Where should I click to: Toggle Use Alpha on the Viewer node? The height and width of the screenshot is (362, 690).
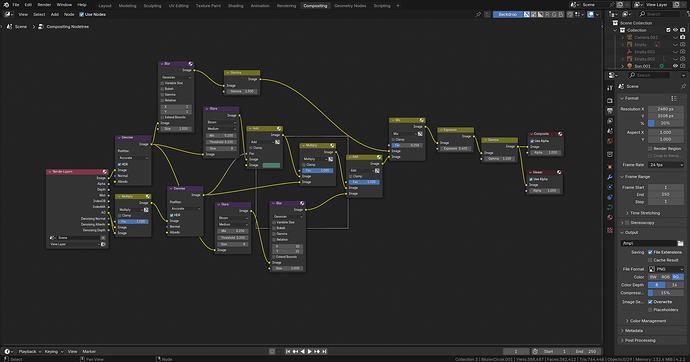coord(532,179)
